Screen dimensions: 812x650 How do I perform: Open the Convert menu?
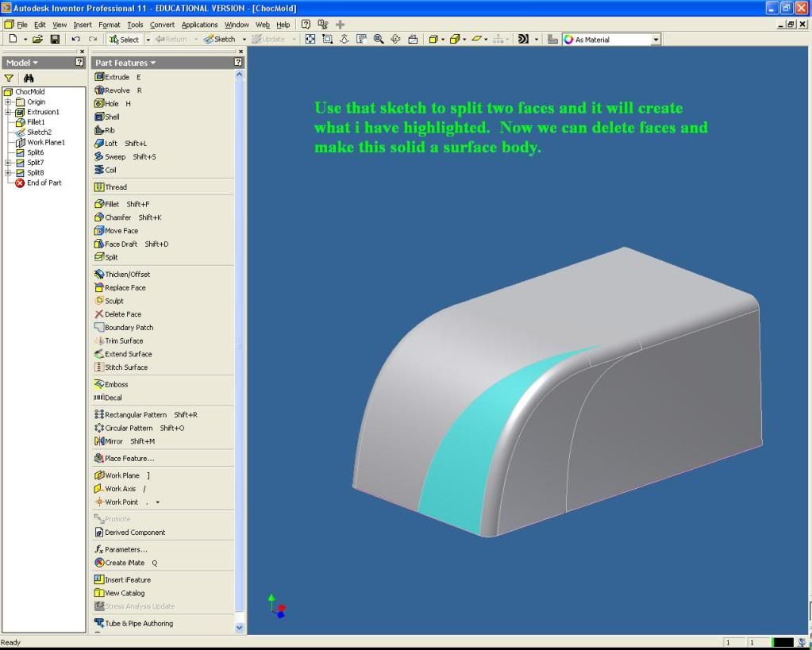(162, 25)
